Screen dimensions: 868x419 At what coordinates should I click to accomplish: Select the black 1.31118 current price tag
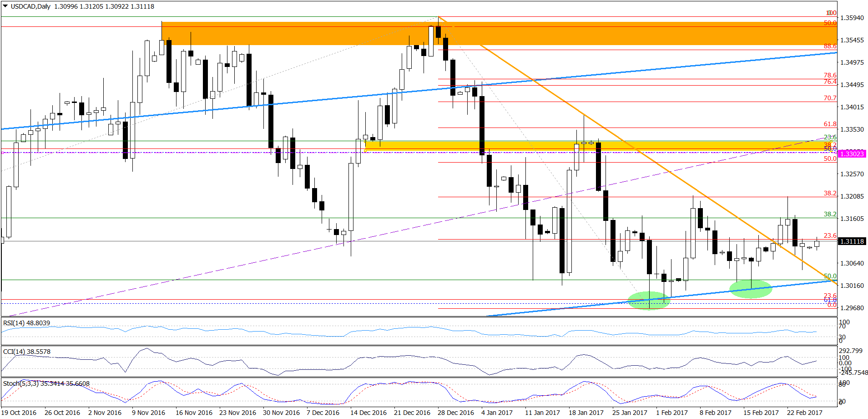(852, 241)
